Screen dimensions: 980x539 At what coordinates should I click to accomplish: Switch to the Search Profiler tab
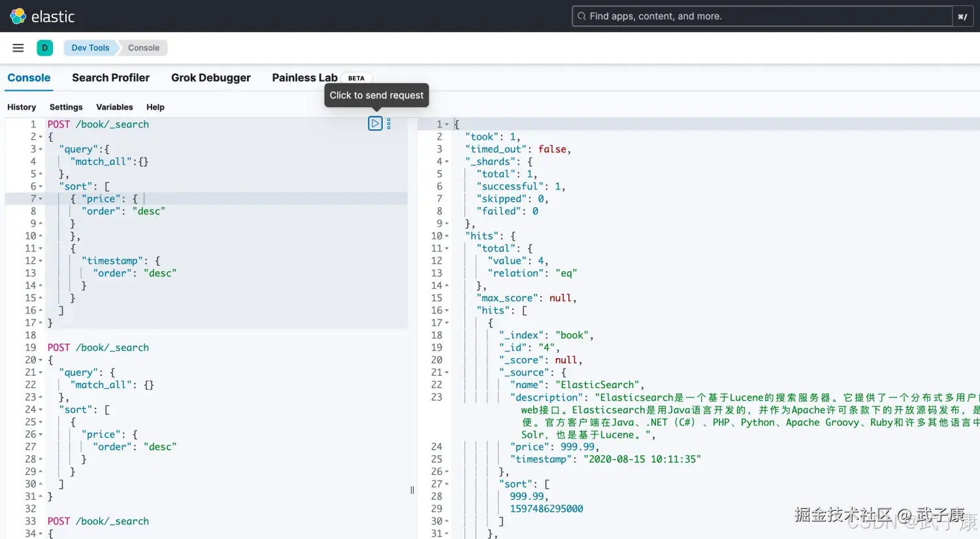coord(110,78)
